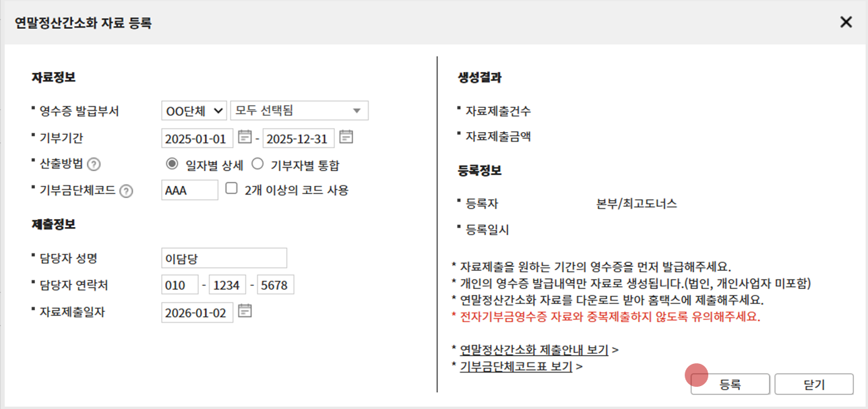This screenshot has width=868, height=409.
Task: Open calendar for donation period end date
Action: [x=346, y=137]
